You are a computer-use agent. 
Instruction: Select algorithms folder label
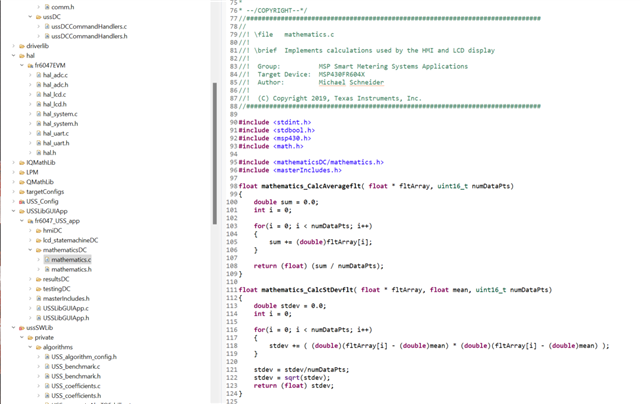[58, 347]
